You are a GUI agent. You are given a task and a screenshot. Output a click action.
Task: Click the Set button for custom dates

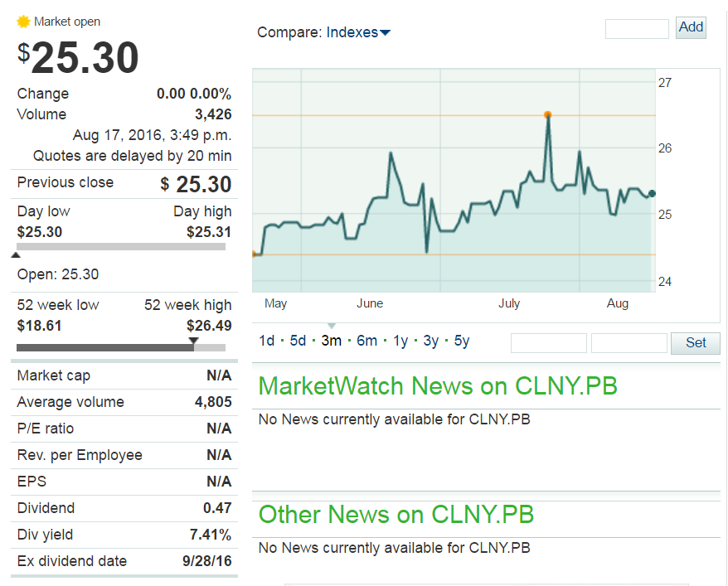click(695, 343)
